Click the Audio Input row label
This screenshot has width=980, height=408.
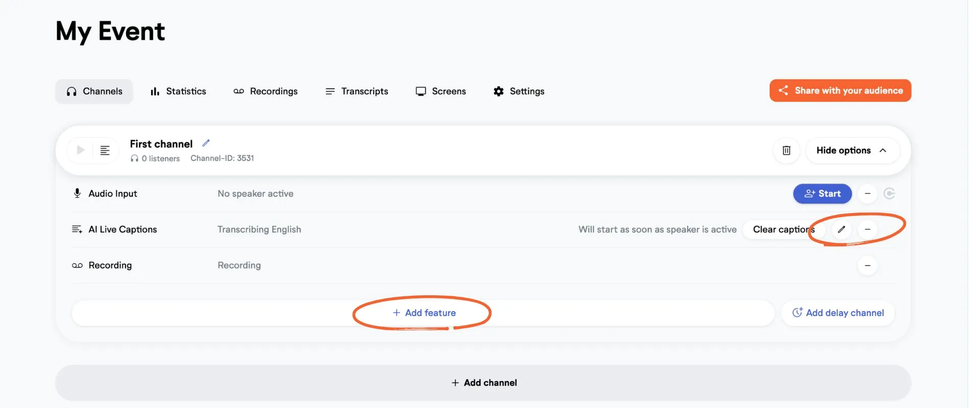113,194
